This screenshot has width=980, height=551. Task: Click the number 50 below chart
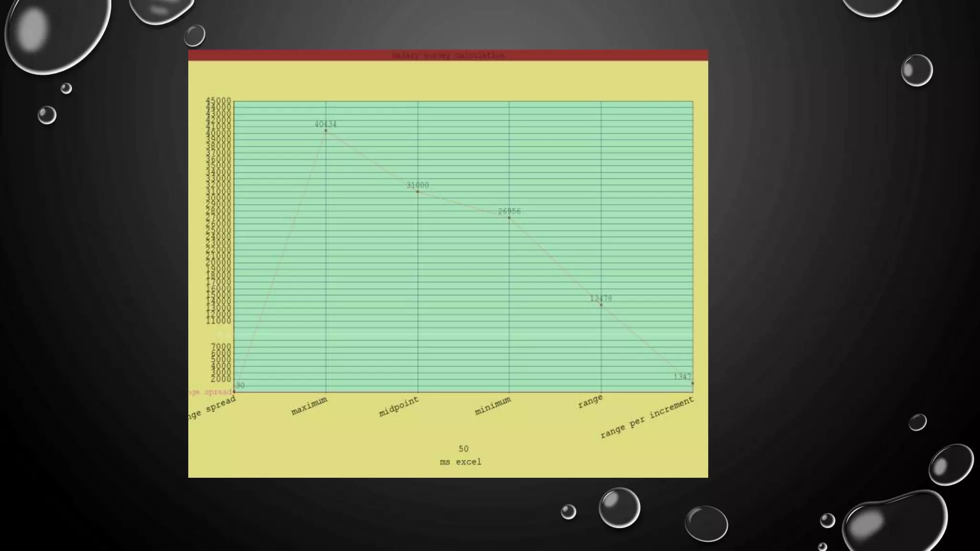pos(463,449)
